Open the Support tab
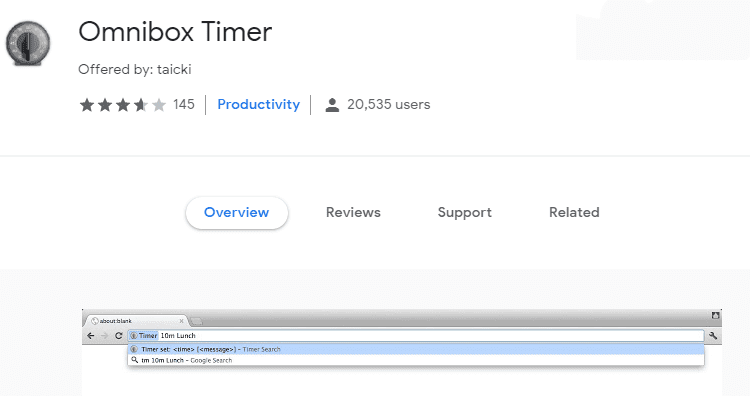The height and width of the screenshot is (396, 750). click(x=464, y=212)
